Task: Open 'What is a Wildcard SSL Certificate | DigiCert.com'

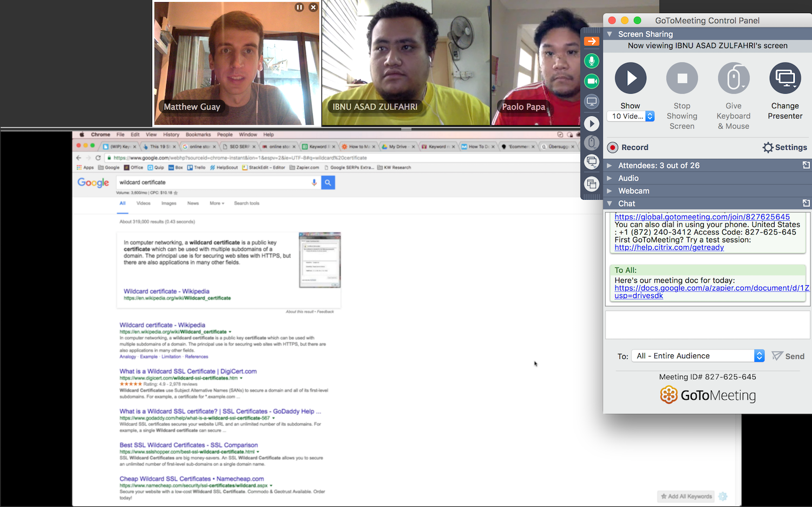Action: click(188, 371)
